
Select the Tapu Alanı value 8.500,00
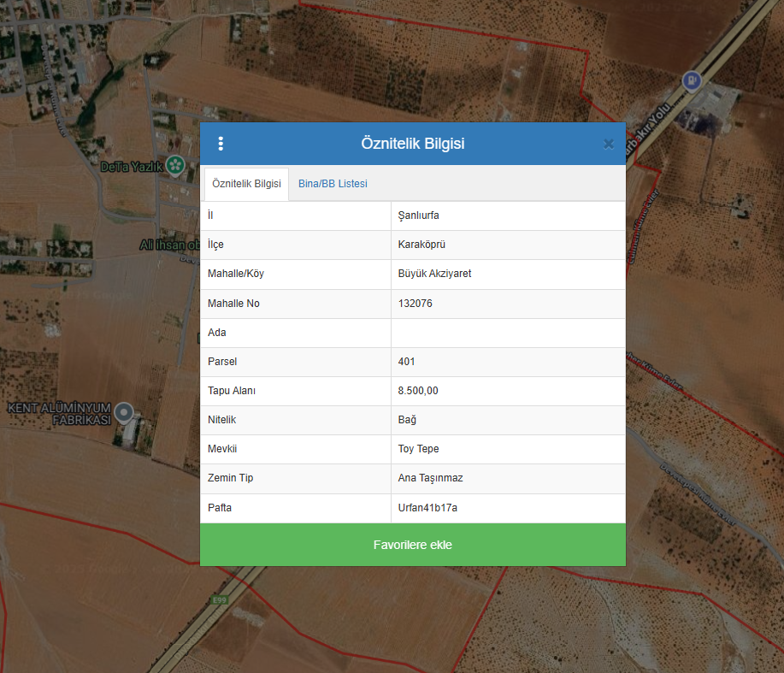point(418,391)
